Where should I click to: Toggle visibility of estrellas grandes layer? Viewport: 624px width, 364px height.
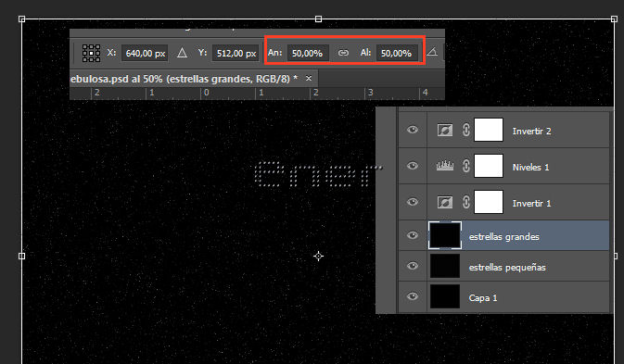tap(413, 235)
